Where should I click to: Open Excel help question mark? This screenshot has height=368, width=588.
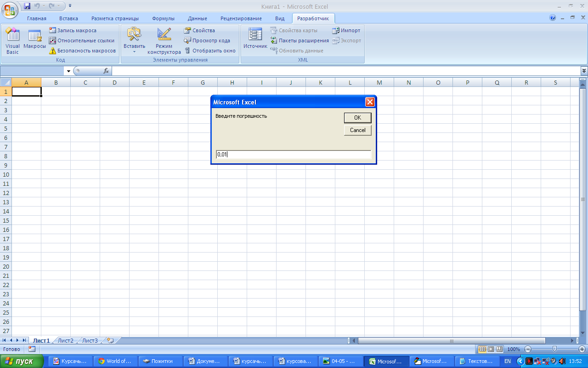pyautogui.click(x=553, y=18)
